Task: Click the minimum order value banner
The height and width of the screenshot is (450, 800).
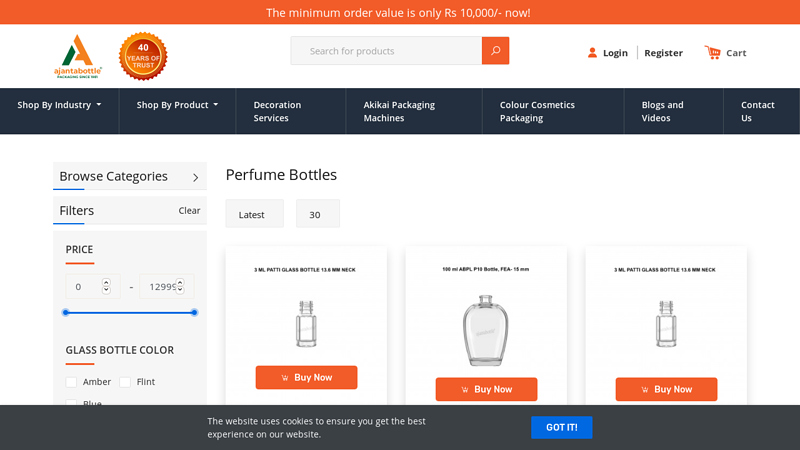Action: pyautogui.click(x=398, y=13)
